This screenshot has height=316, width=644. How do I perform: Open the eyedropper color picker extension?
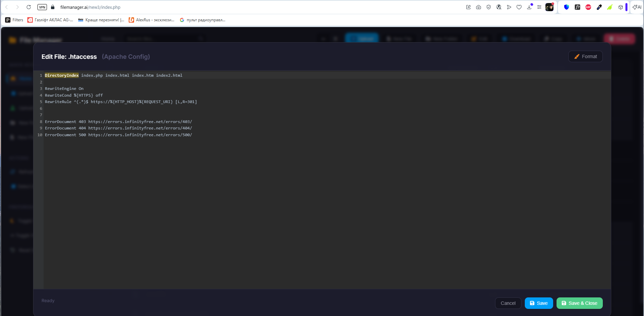pos(599,7)
